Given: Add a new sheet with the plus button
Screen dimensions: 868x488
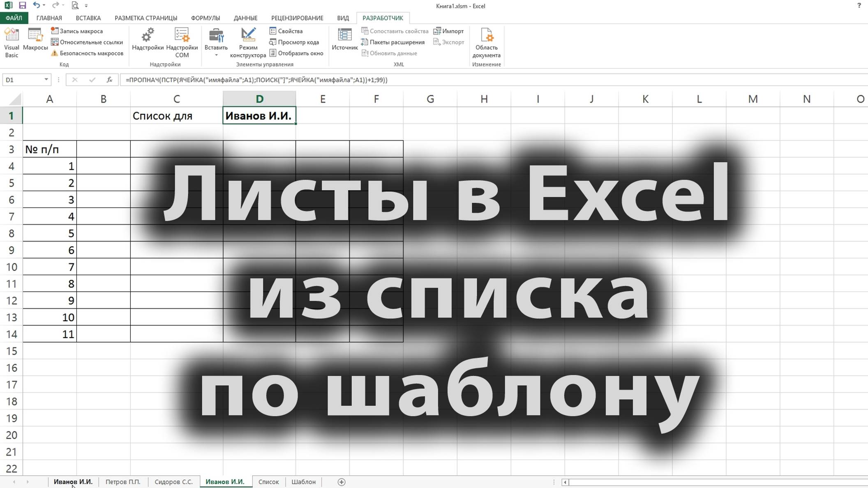Looking at the screenshot, I should point(340,481).
